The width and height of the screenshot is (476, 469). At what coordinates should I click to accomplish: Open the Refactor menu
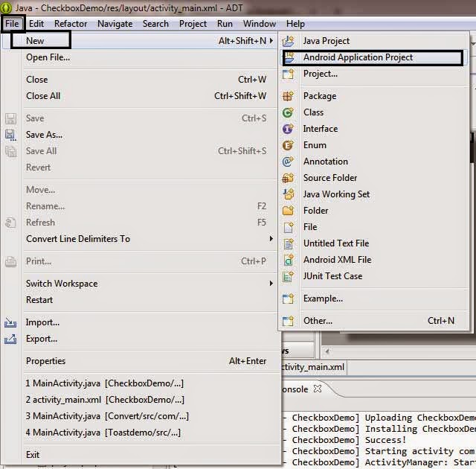click(71, 24)
